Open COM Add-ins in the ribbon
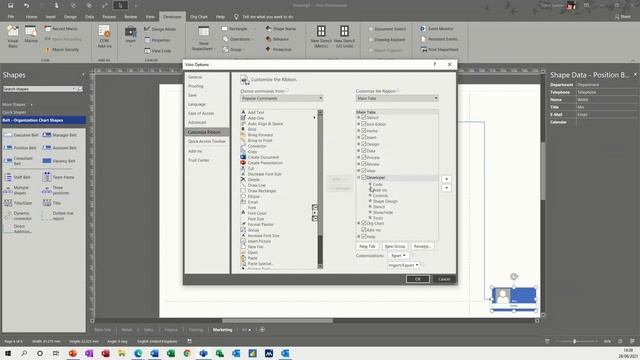640x360 pixels. pyautogui.click(x=104, y=37)
